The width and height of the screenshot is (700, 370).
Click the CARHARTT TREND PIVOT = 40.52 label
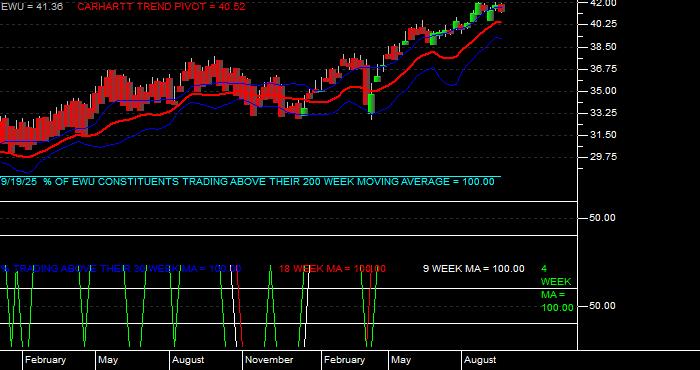pyautogui.click(x=161, y=7)
